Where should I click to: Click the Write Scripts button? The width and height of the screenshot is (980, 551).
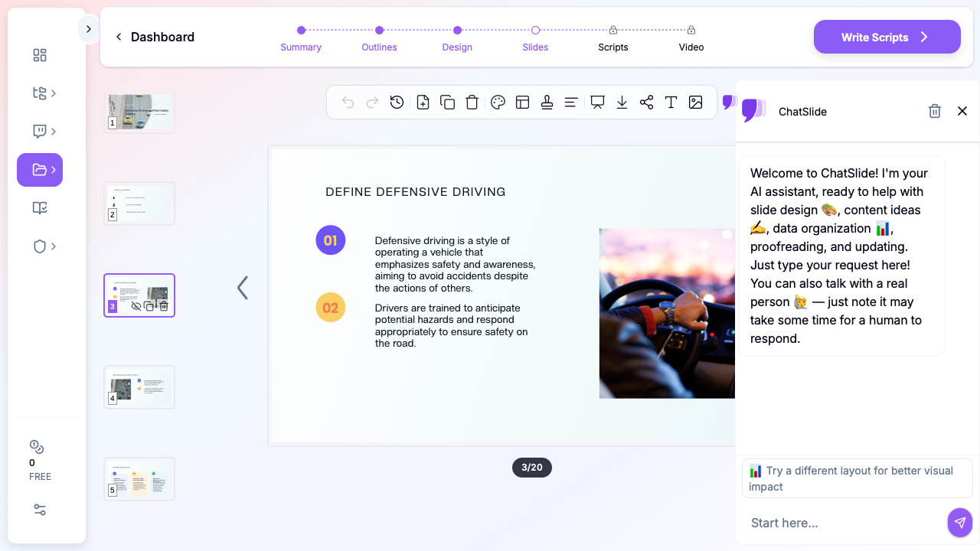click(887, 37)
